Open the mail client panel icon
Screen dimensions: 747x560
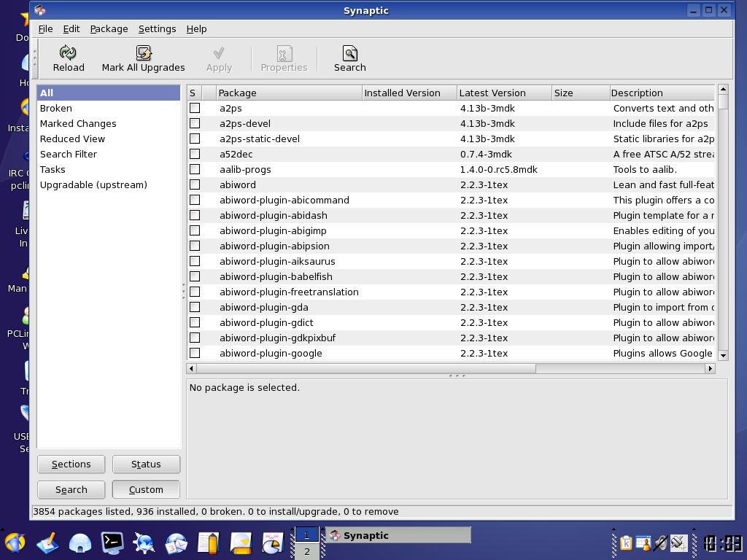pos(177,542)
